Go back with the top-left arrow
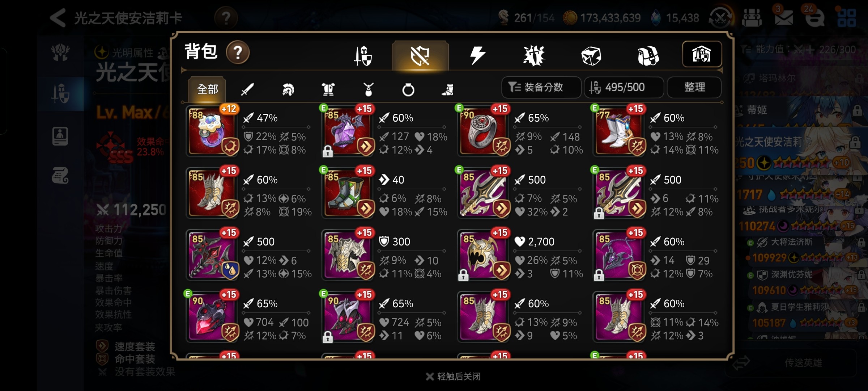This screenshot has width=868, height=391. pos(58,17)
